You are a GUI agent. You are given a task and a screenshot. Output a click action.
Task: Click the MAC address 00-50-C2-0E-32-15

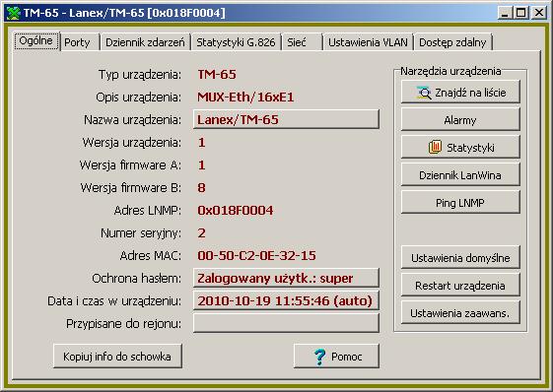256,255
